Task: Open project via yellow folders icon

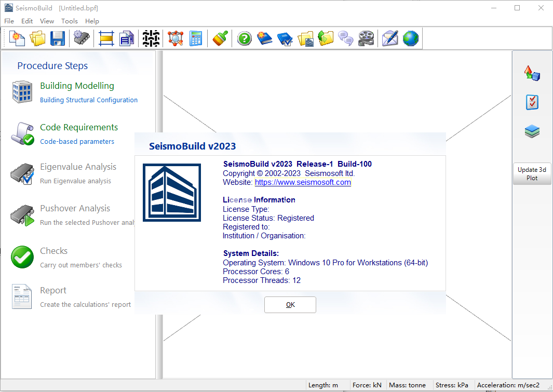Action: (x=37, y=38)
